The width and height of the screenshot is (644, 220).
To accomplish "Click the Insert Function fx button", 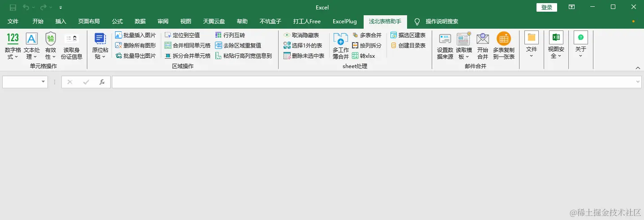I will click(x=102, y=82).
